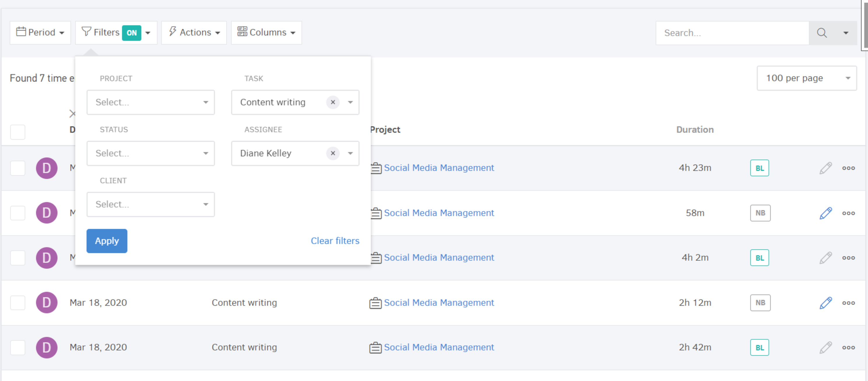Image resolution: width=868 pixels, height=381 pixels.
Task: Toggle BL badge on 2h 42m row
Action: [x=760, y=347]
